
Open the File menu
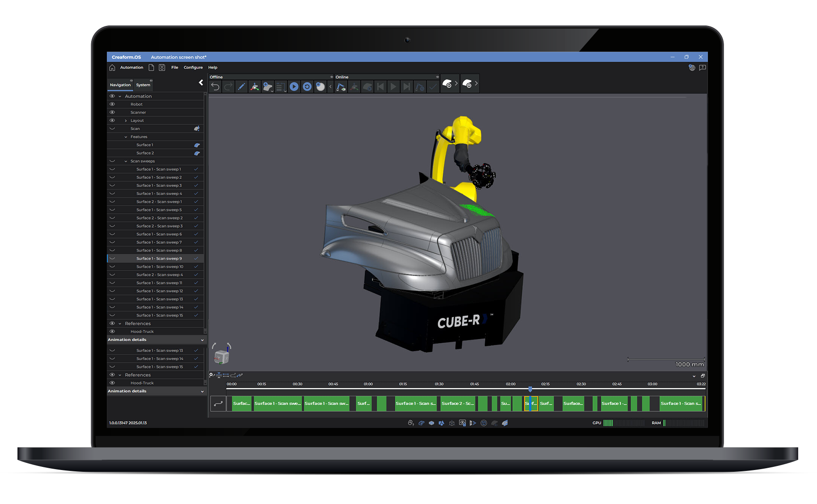(174, 68)
